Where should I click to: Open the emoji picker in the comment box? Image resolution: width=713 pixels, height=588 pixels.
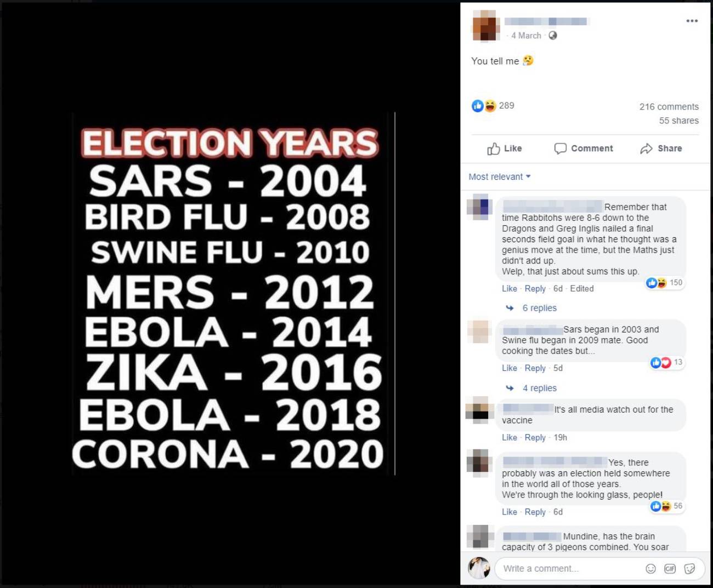tap(650, 568)
